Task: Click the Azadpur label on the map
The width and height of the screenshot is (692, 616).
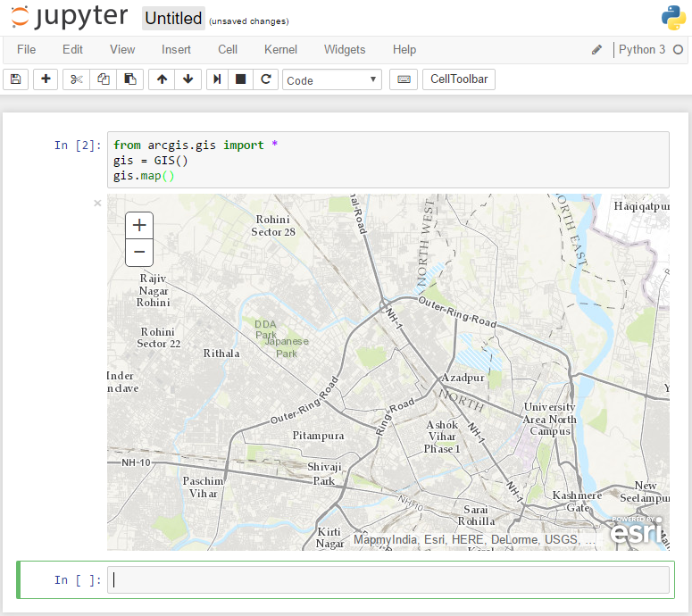Action: pos(463,378)
